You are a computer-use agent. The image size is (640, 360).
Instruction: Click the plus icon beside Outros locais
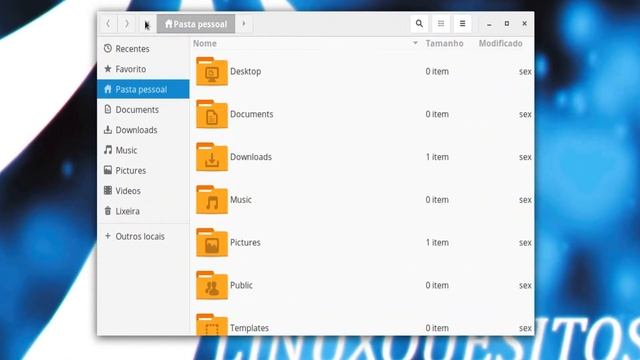108,236
